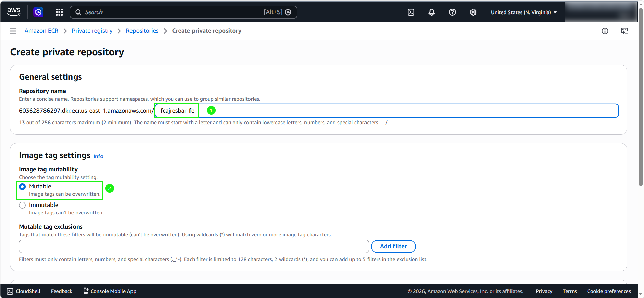This screenshot has height=298, width=644.
Task: Open the services grid menu
Action: (x=59, y=12)
